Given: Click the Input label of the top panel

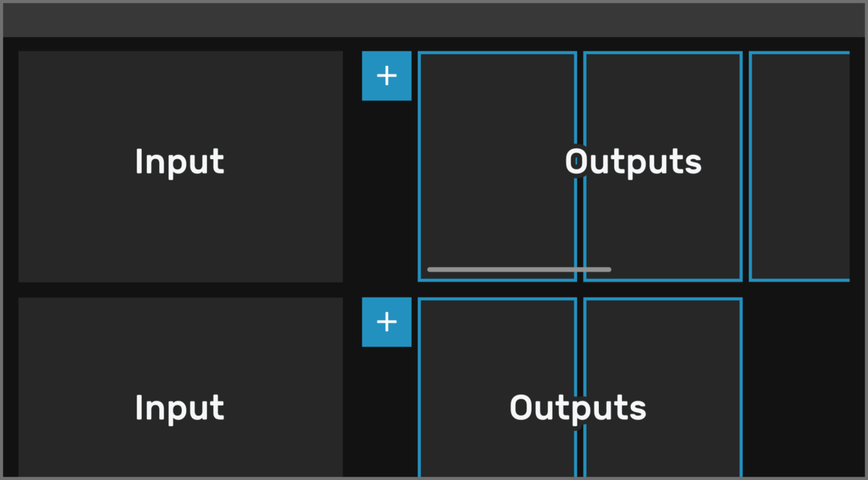Looking at the screenshot, I should (x=180, y=161).
